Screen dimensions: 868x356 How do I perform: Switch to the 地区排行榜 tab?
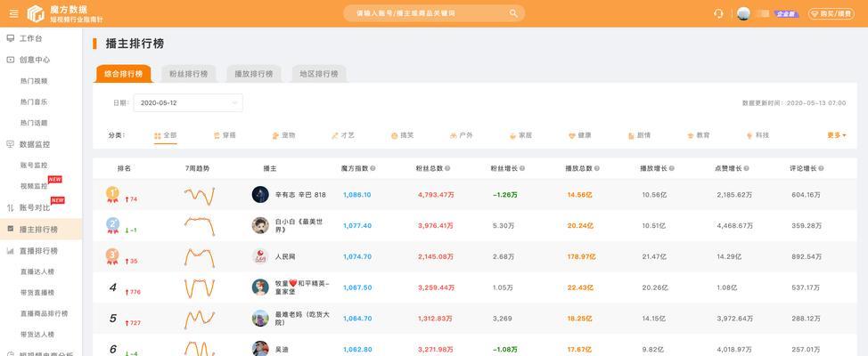tap(319, 74)
